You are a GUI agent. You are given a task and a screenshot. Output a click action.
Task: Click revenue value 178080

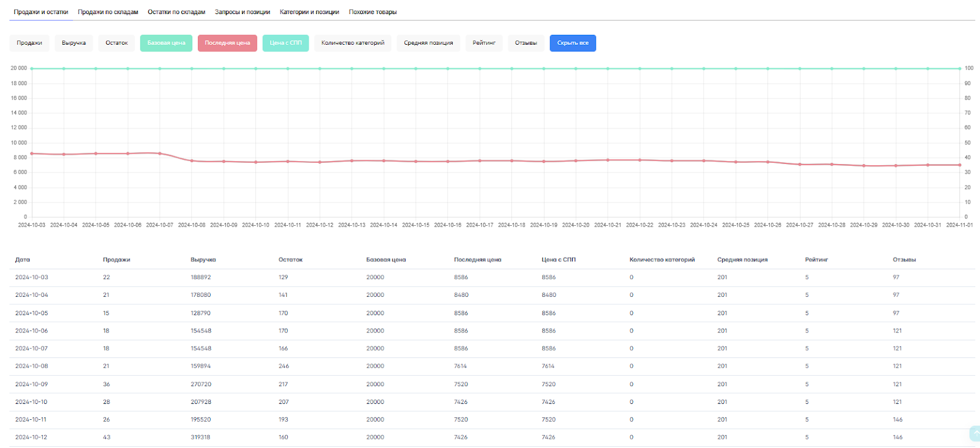pyautogui.click(x=200, y=295)
